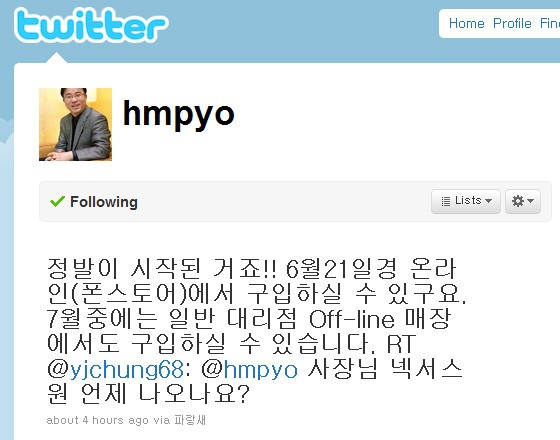Toggle the Following status button
This screenshot has height=440, width=560.
coord(94,202)
